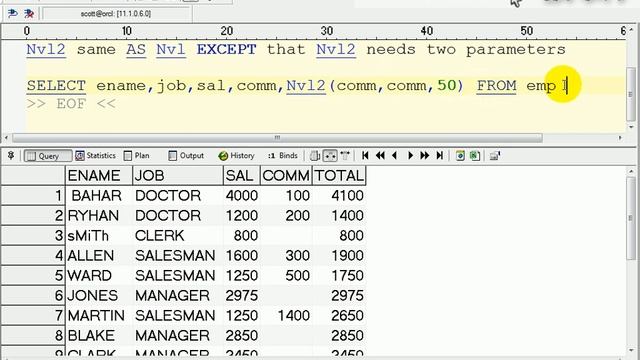Select the MARTIN name cell
Screen dimensions: 640x360
point(99,316)
